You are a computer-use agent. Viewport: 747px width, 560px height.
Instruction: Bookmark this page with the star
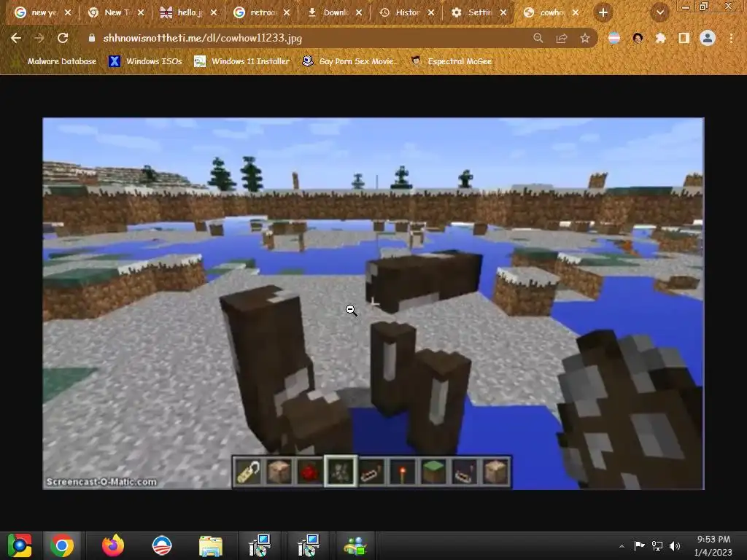(x=585, y=38)
